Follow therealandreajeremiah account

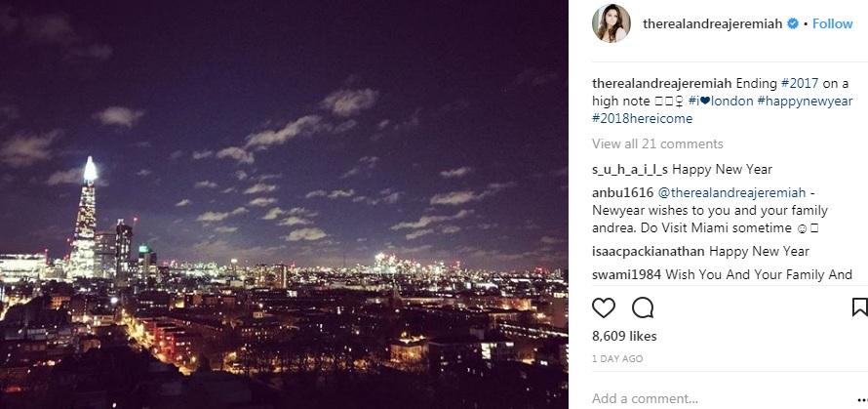(x=833, y=24)
